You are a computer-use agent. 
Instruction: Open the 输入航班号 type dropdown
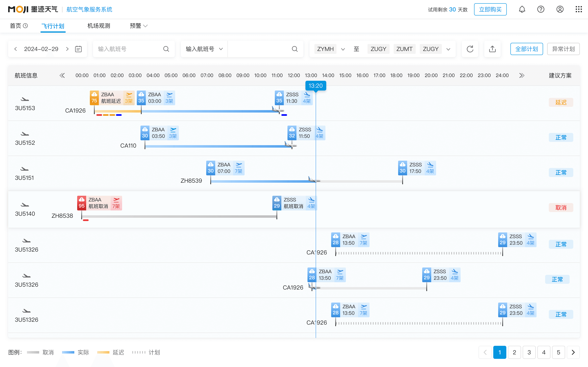[204, 49]
